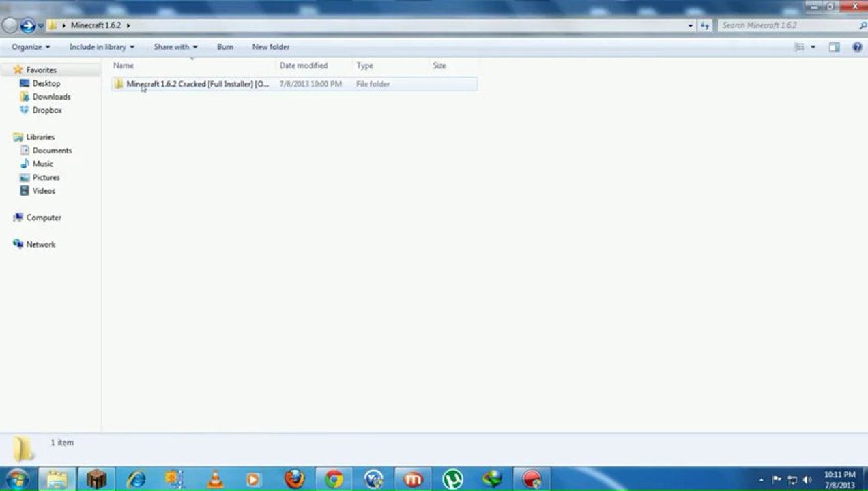The image size is (868, 491).
Task: Open Include in library menu
Action: coord(102,47)
